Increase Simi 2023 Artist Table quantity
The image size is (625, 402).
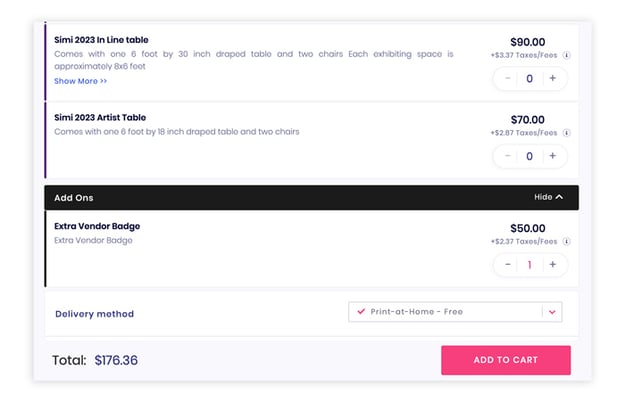point(552,156)
